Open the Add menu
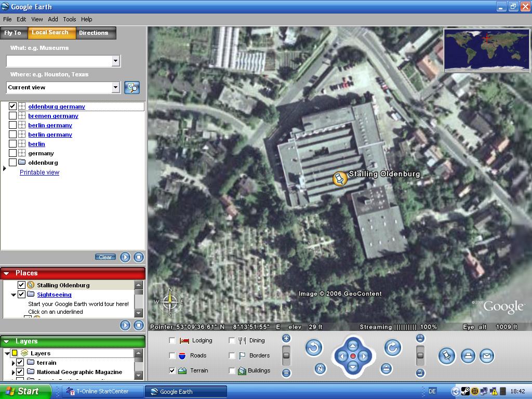This screenshot has height=399, width=532. point(53,19)
